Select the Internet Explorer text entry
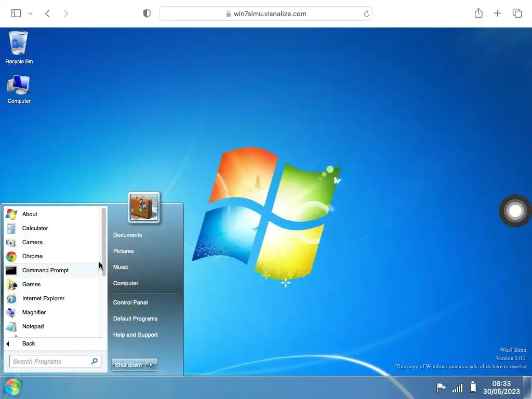The image size is (532, 399). [x=43, y=298]
